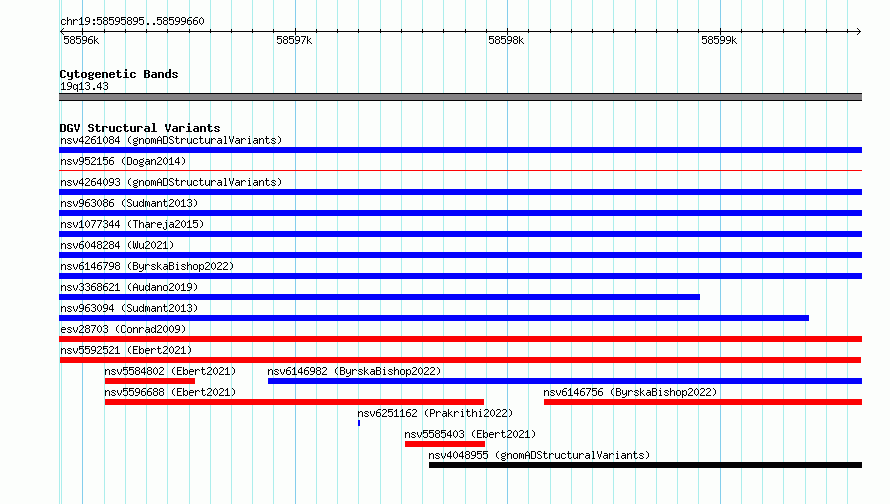
Task: Select the blue bar under nsv6146982
Action: pyautogui.click(x=565, y=381)
